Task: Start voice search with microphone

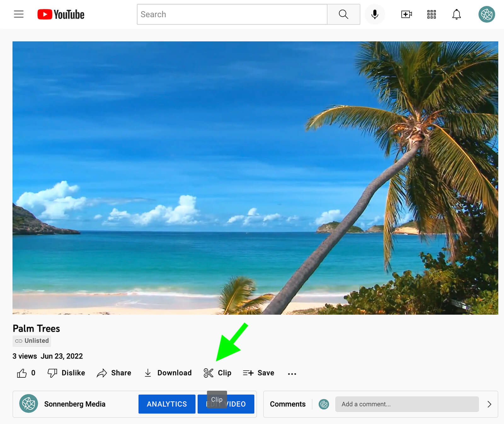Action: pyautogui.click(x=375, y=14)
